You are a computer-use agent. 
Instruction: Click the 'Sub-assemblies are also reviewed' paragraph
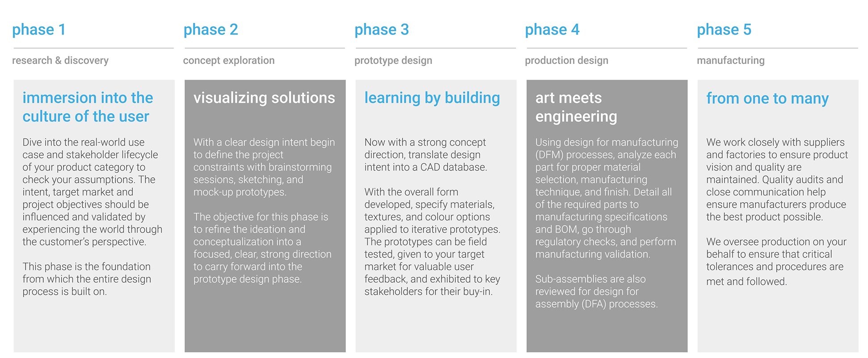pyautogui.click(x=596, y=291)
